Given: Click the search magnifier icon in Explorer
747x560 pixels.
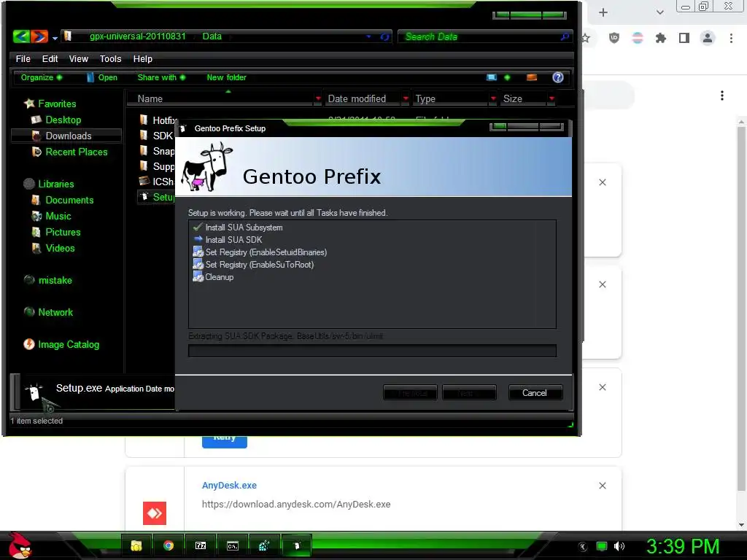Looking at the screenshot, I should (565, 36).
